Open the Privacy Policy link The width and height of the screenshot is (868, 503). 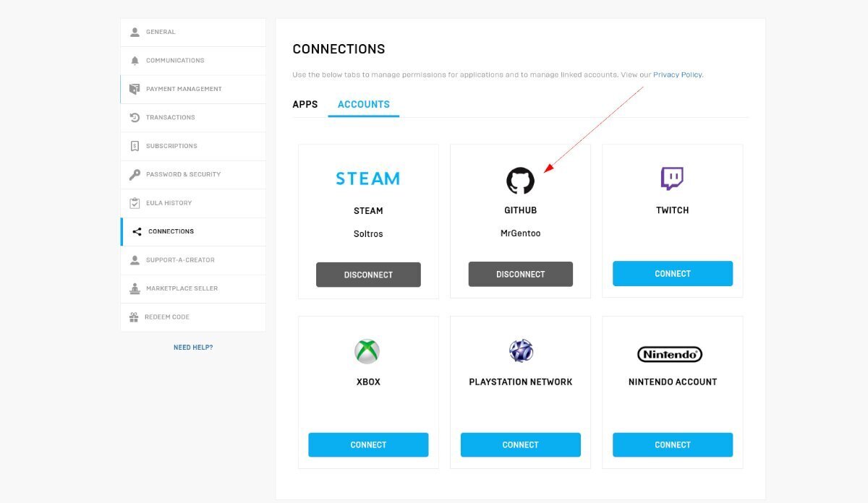point(677,74)
